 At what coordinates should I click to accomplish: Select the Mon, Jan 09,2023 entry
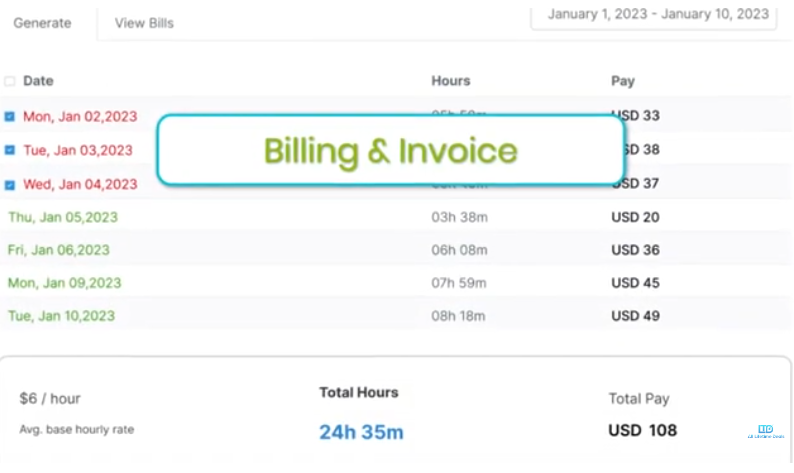tap(64, 283)
